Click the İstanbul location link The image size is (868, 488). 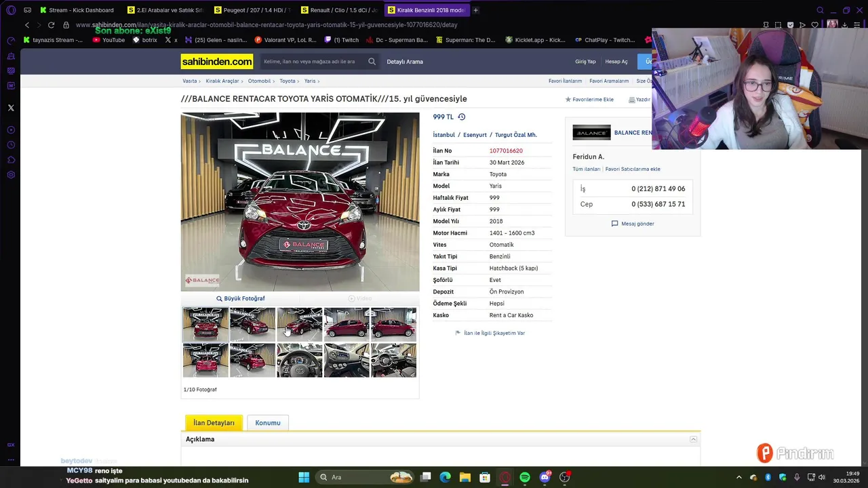click(x=444, y=135)
